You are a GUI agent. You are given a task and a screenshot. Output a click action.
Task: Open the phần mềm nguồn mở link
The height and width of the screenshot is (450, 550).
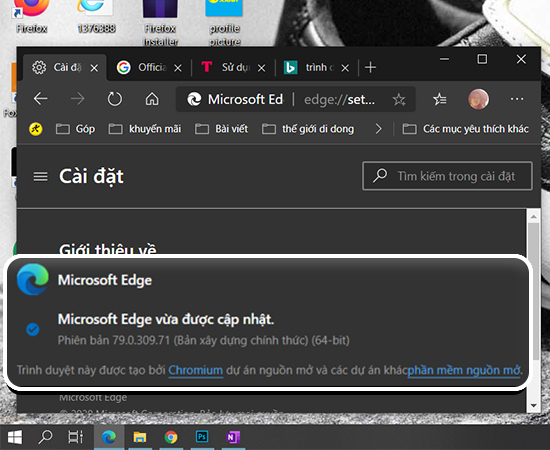(x=464, y=370)
